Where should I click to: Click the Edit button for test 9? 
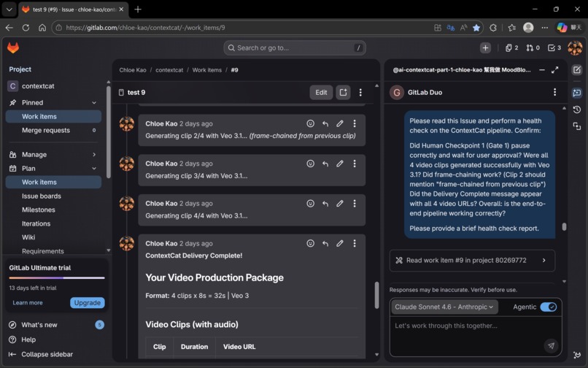(x=321, y=93)
